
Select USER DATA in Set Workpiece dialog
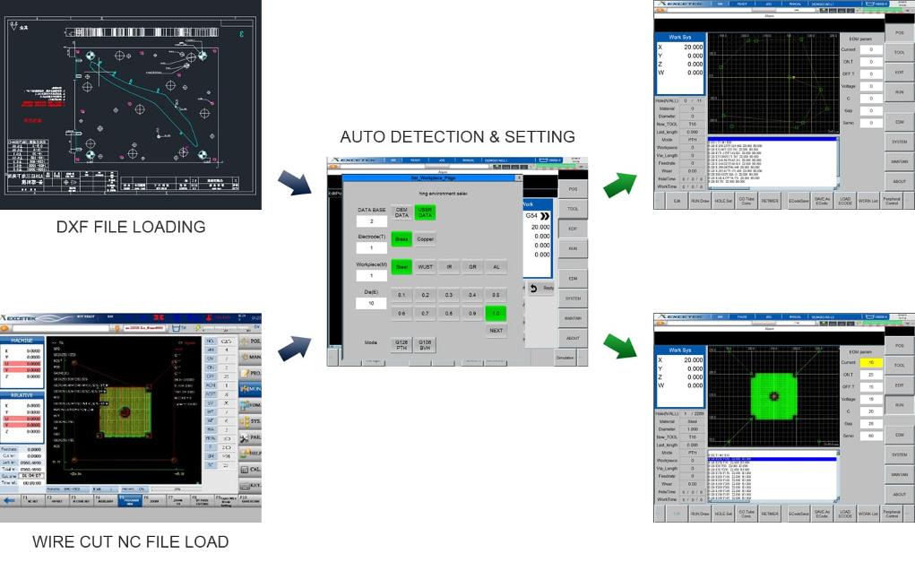tap(425, 212)
